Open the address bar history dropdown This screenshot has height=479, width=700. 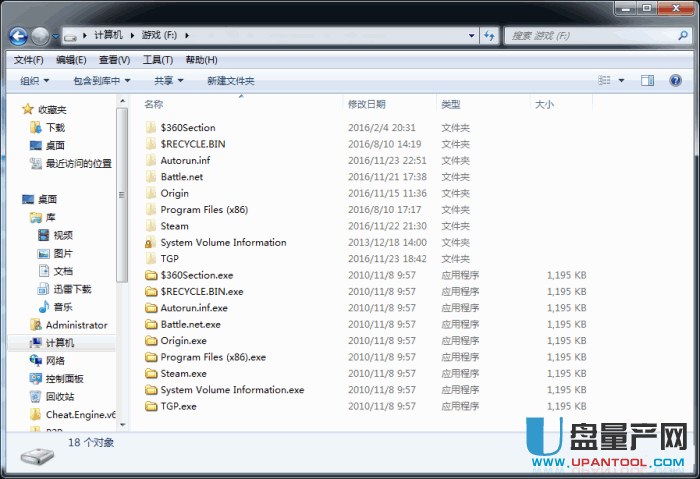pyautogui.click(x=471, y=36)
